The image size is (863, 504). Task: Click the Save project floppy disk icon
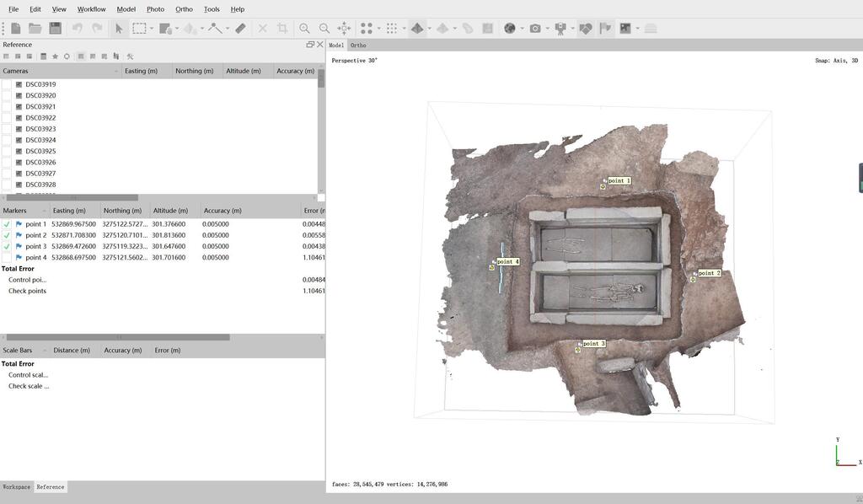tap(55, 28)
